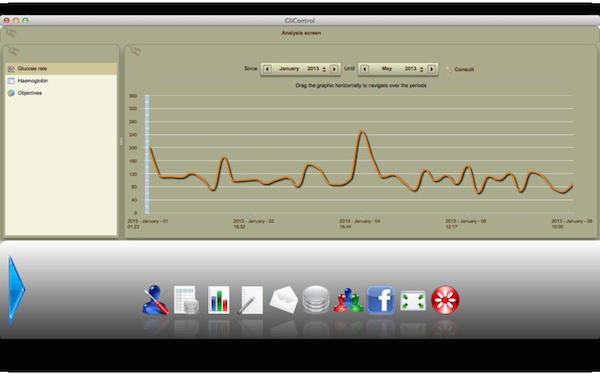Go to next month in Until picker
The image size is (600, 375).
point(432,69)
